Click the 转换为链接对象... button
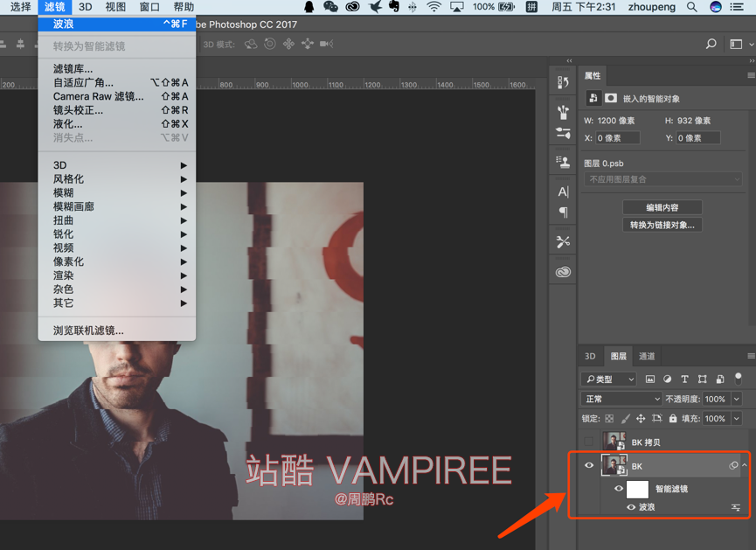This screenshot has width=756, height=550. click(x=662, y=225)
